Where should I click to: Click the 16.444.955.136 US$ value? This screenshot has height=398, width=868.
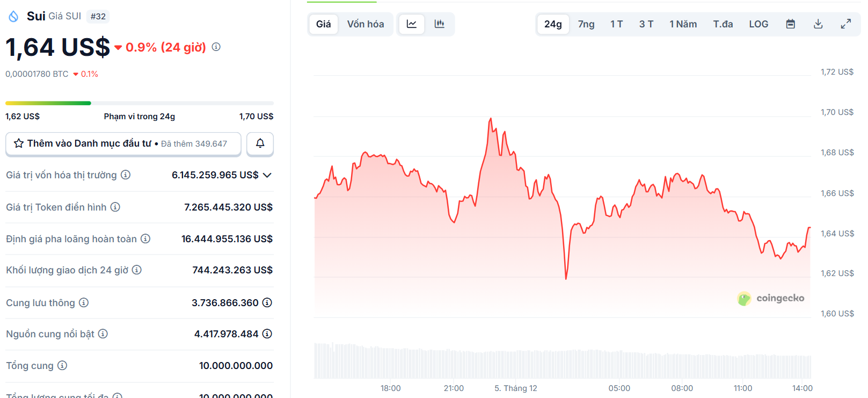tap(227, 238)
